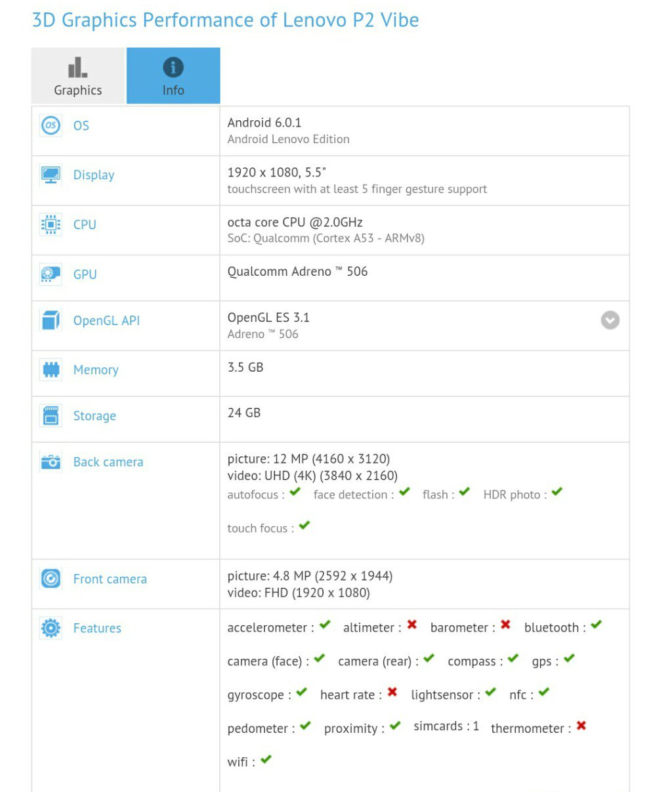Select the Info tab

pyautogui.click(x=173, y=76)
